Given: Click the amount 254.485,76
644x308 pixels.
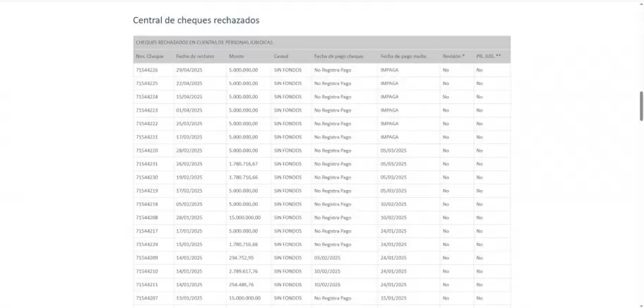Looking at the screenshot, I should [241, 285].
